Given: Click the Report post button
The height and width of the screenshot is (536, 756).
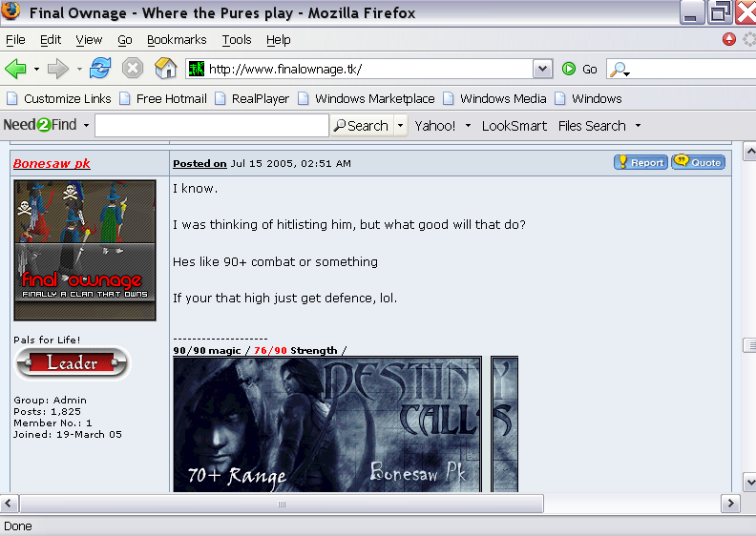Looking at the screenshot, I should click(x=640, y=162).
